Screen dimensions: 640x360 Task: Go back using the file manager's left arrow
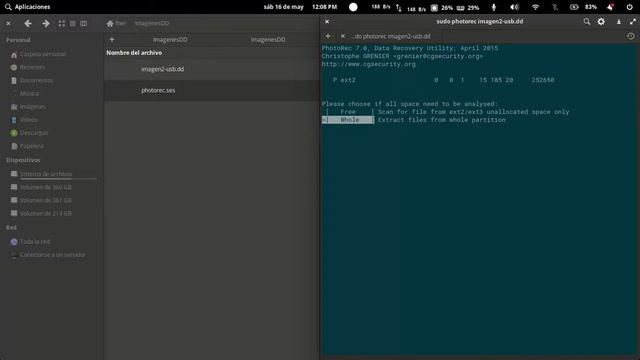click(28, 24)
